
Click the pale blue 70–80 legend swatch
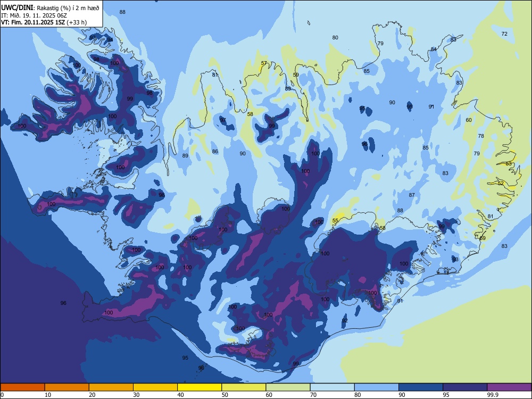point(332,387)
